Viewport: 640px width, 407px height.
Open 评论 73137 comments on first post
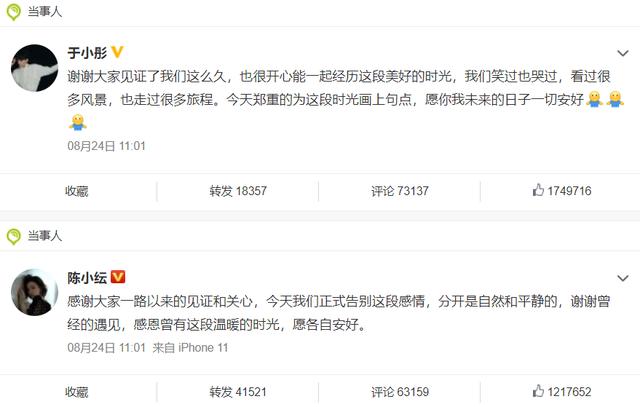(400, 191)
